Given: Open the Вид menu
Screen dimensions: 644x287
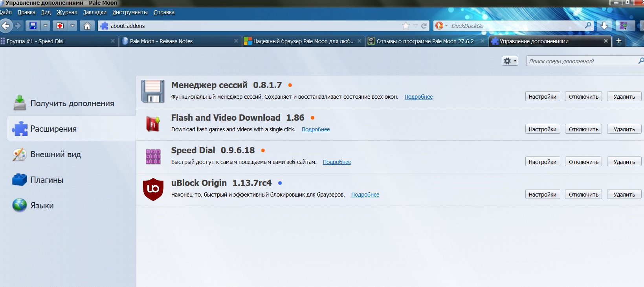Looking at the screenshot, I should click(x=46, y=13).
